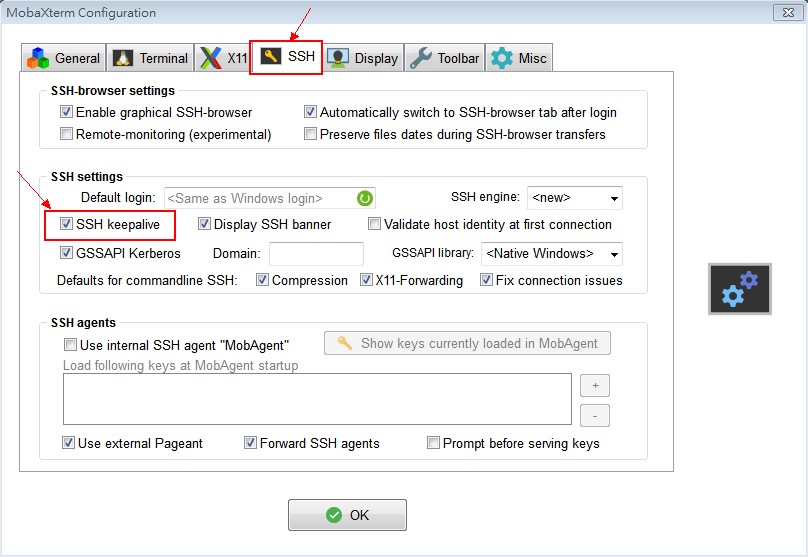
Task: Click the plus button to add key
Action: point(595,385)
